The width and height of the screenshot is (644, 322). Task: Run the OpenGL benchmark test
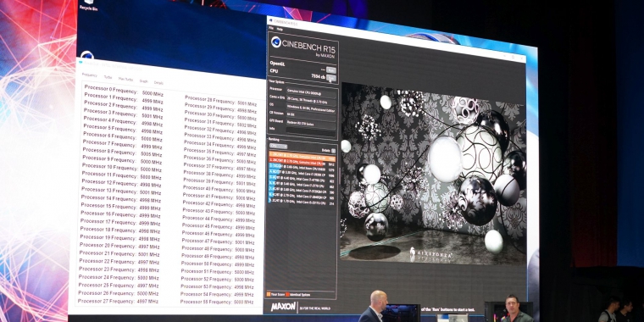(331, 69)
